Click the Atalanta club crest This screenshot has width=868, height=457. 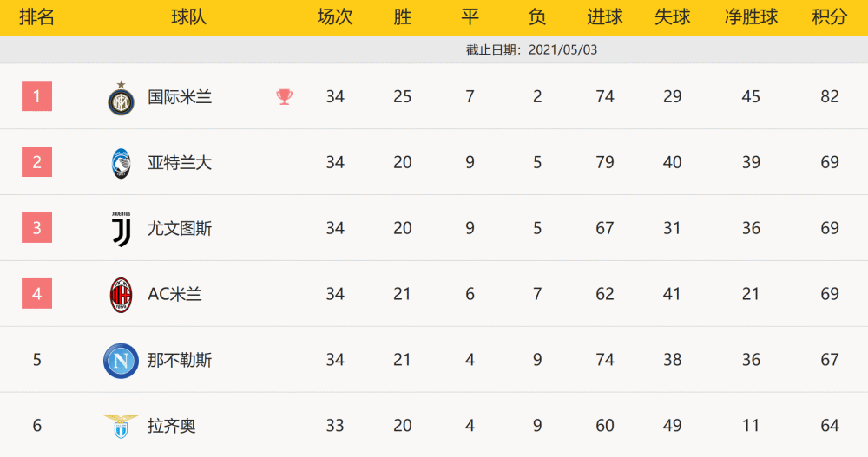pos(121,163)
